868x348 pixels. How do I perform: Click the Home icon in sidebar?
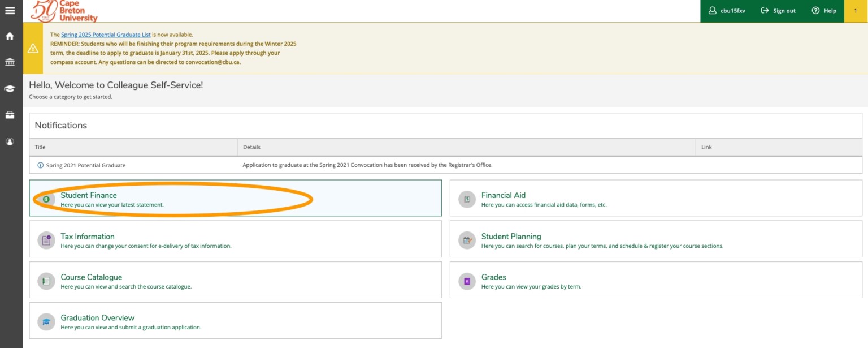tap(10, 36)
